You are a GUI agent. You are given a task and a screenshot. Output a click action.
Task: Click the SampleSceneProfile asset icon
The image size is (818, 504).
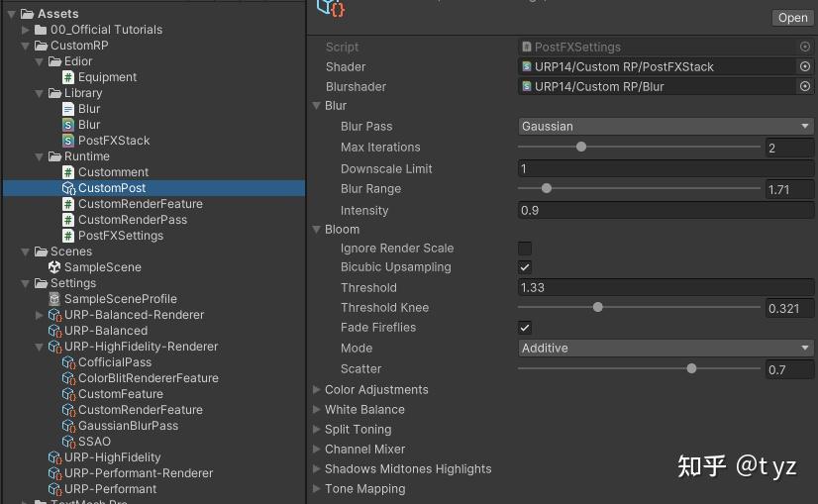[x=54, y=299]
